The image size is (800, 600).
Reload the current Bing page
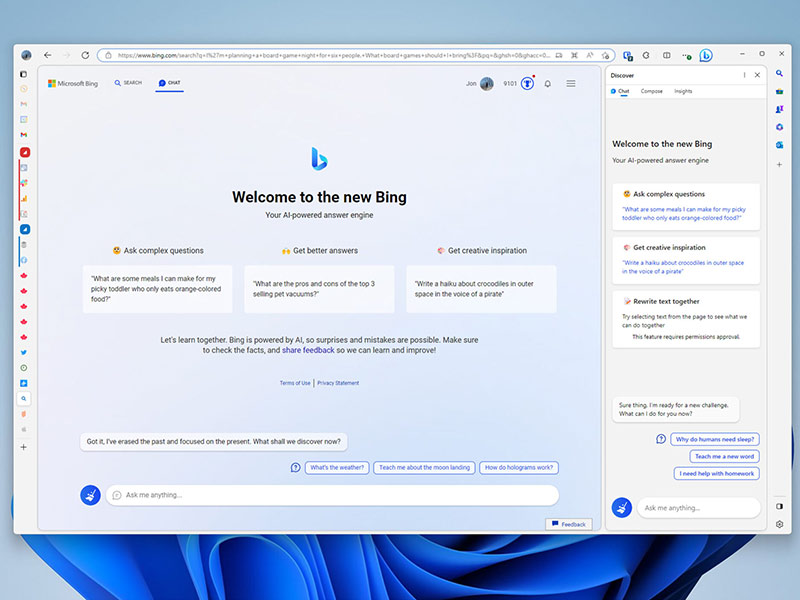pos(85,55)
